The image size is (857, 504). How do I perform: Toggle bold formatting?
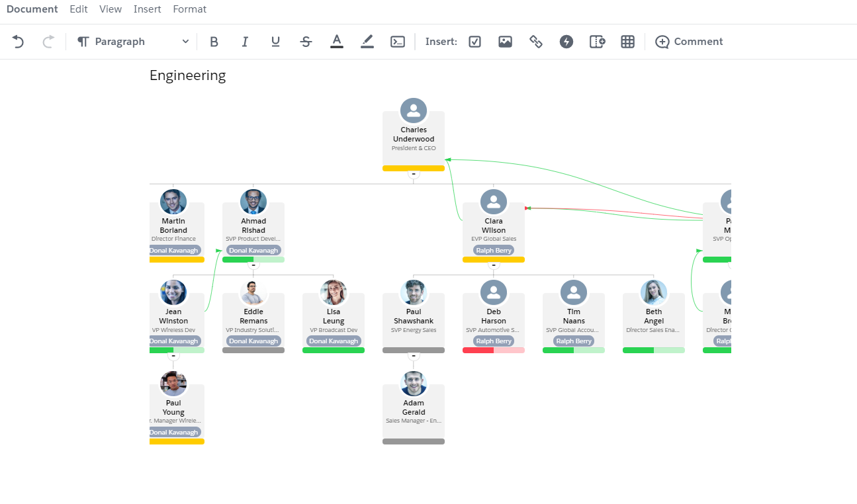214,42
